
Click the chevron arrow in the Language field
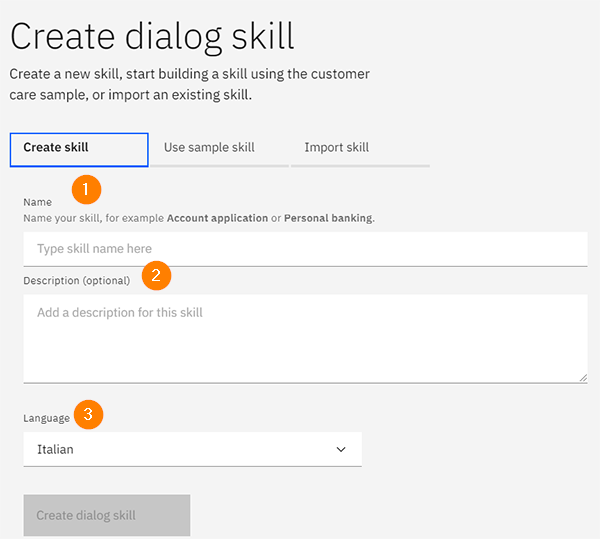click(x=342, y=450)
